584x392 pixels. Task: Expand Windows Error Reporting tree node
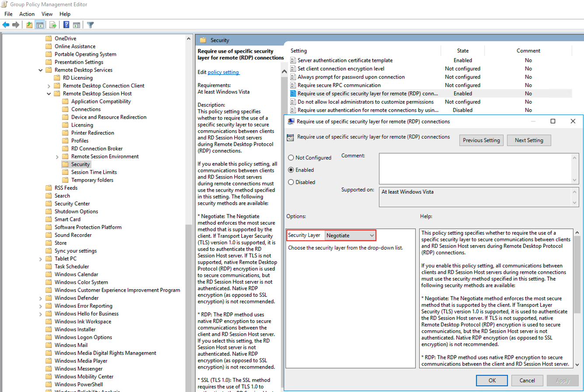pyautogui.click(x=41, y=306)
